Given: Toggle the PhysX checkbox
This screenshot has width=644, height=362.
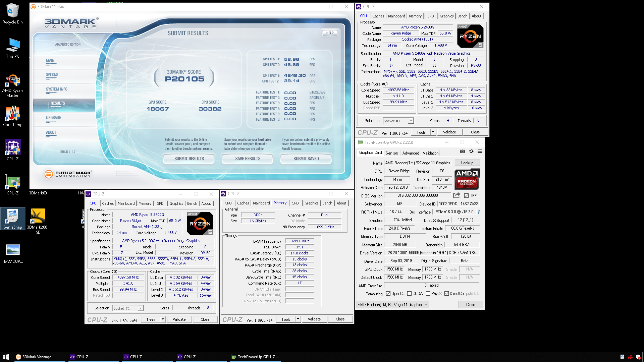Looking at the screenshot, I should tap(428, 294).
